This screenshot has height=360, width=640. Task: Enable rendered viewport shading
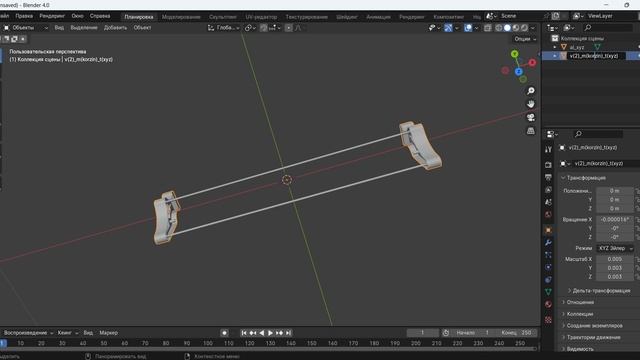point(524,28)
